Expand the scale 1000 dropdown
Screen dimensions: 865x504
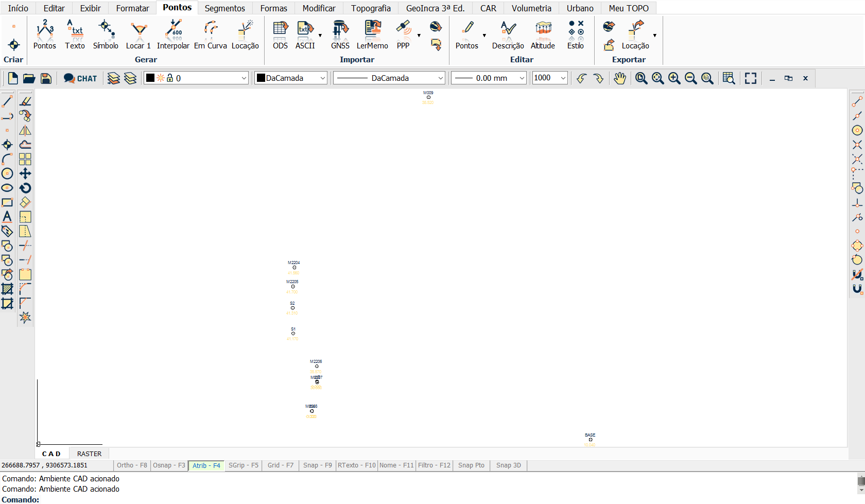(563, 78)
